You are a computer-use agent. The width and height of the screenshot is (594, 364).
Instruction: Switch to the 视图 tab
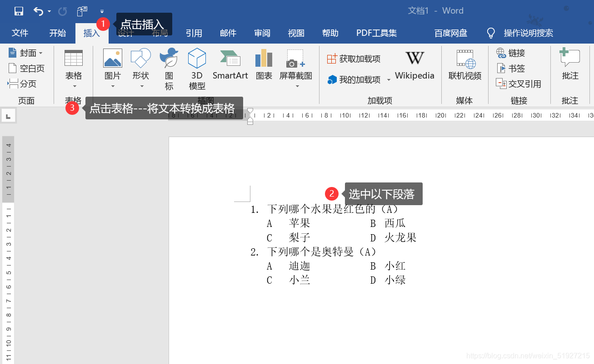click(x=296, y=33)
